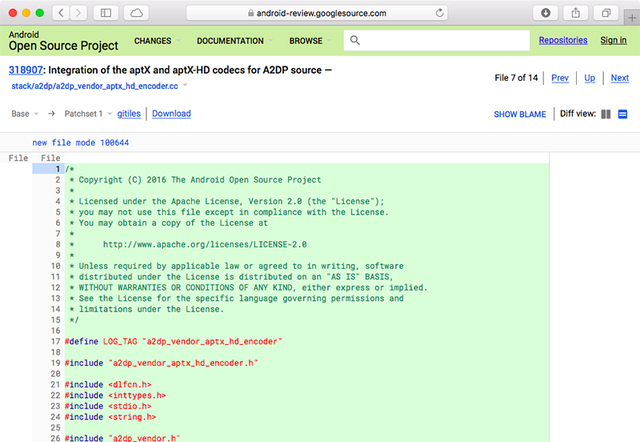Viewport: 640px width, 442px height.
Task: Go Up to the change page
Action: coord(589,78)
